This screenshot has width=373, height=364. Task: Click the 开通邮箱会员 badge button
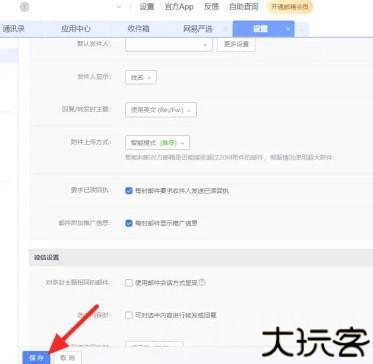pyautogui.click(x=290, y=7)
